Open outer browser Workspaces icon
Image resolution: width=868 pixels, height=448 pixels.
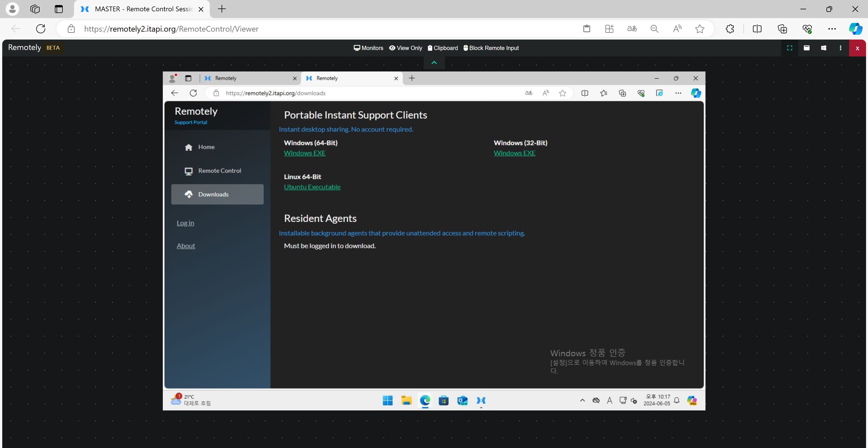(35, 9)
